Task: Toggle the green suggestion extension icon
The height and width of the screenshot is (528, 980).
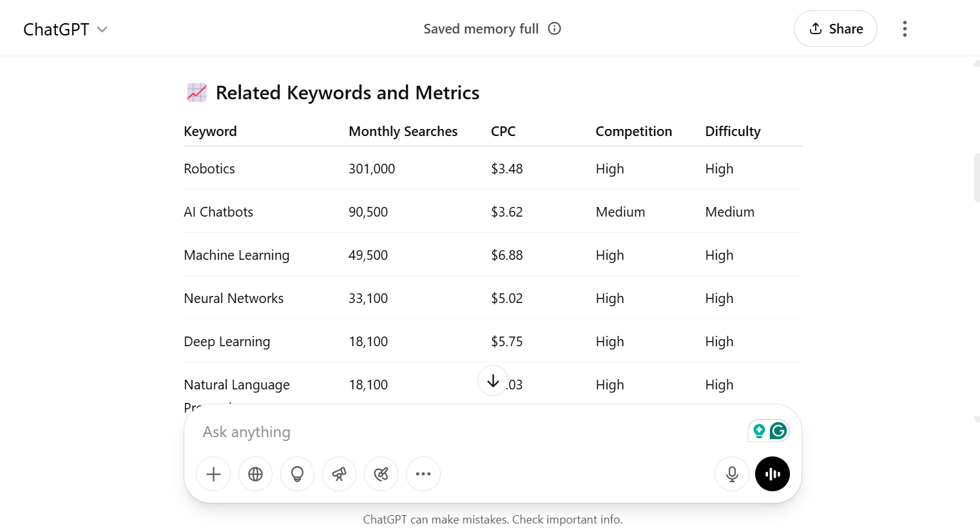Action: click(758, 431)
